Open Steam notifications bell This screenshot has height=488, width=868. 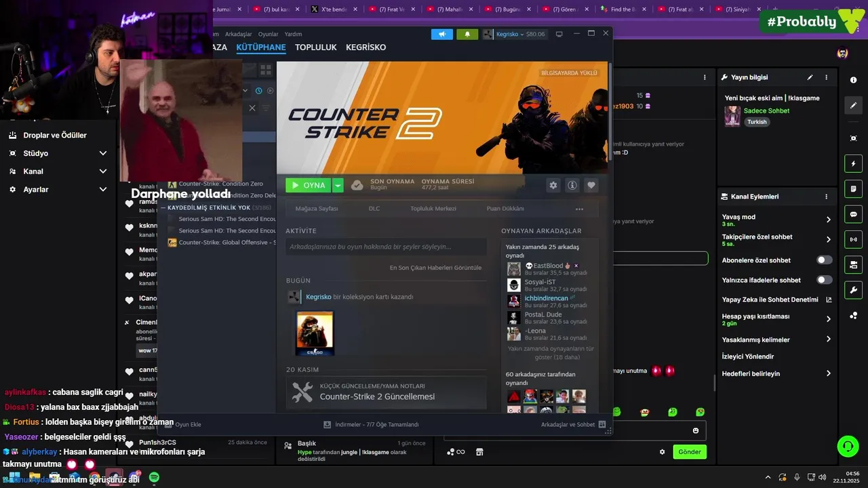pos(467,34)
